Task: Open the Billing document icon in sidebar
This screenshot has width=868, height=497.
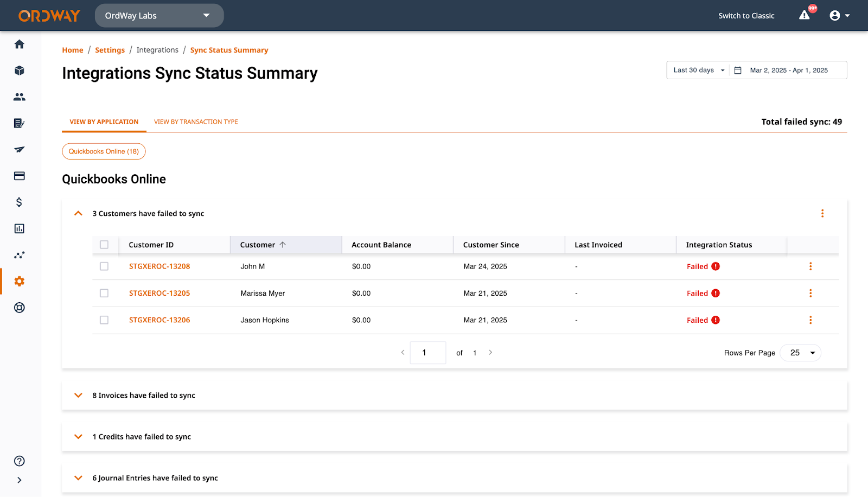Action: (x=20, y=123)
